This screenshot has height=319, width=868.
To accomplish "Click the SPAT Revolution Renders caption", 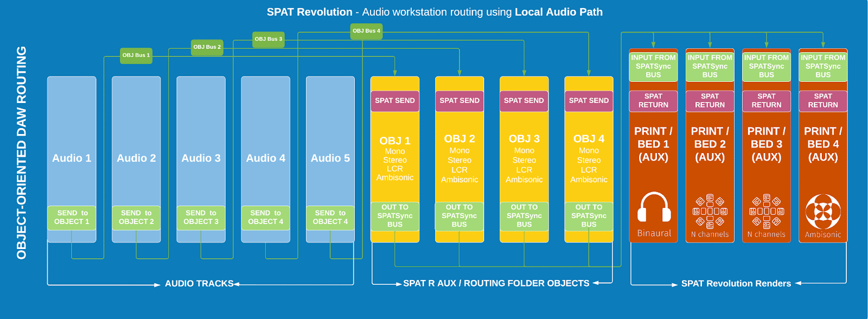I will tap(736, 284).
